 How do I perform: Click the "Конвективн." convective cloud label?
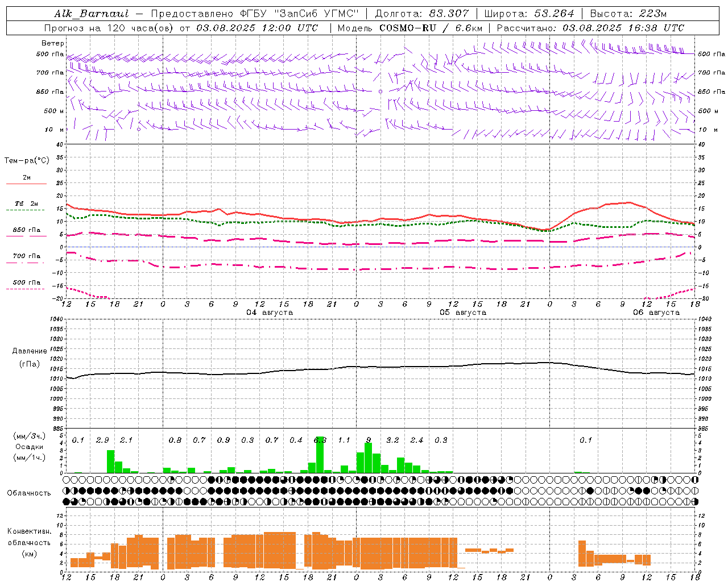coord(30,531)
